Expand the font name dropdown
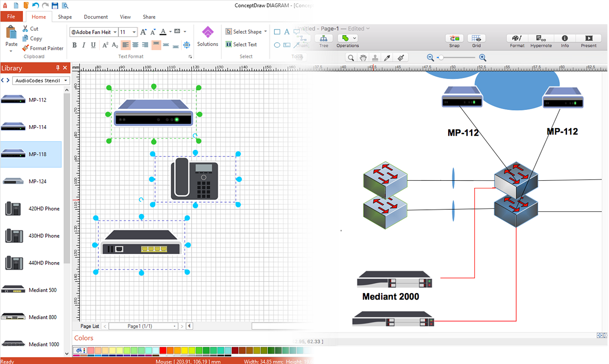 115,32
